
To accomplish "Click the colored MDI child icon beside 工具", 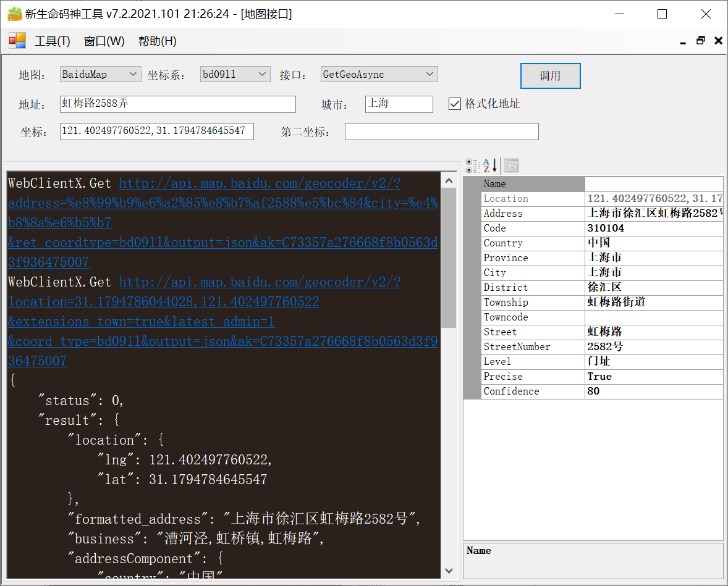I will (17, 41).
